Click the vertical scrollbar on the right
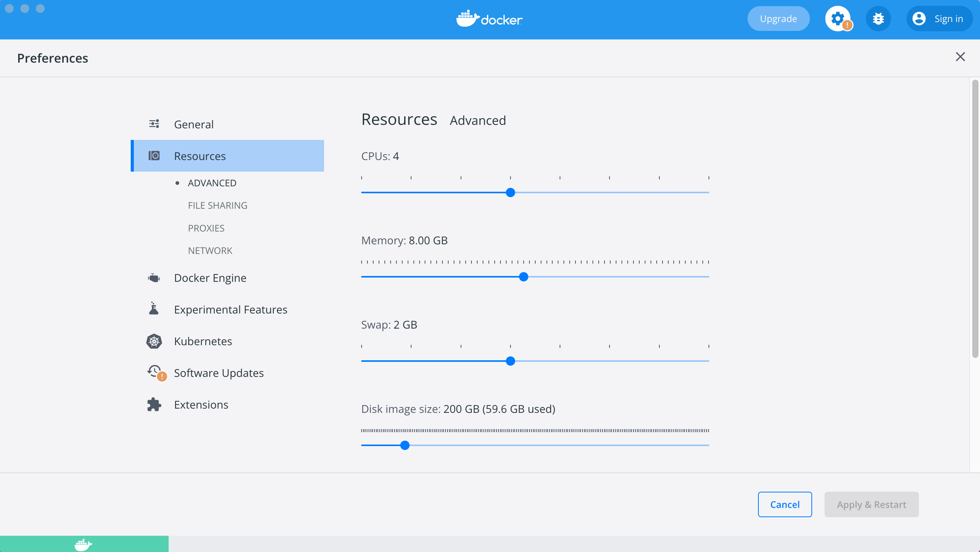The image size is (980, 552). [x=975, y=218]
